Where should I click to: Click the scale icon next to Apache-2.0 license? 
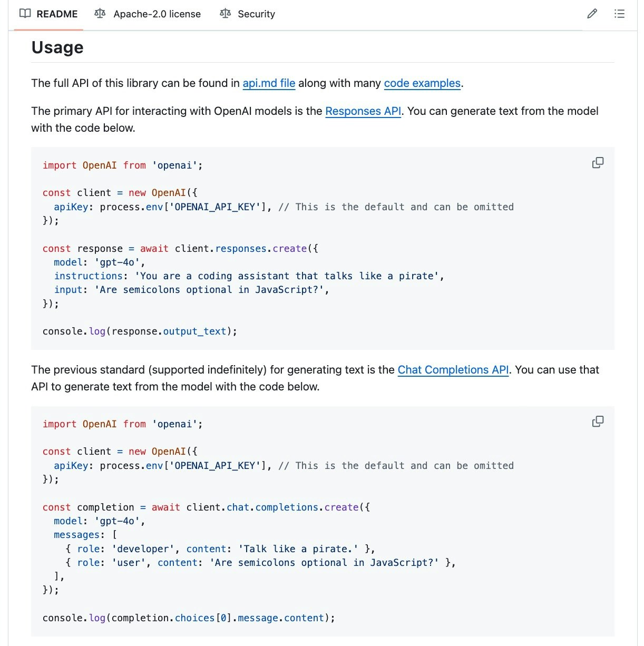pyautogui.click(x=100, y=14)
